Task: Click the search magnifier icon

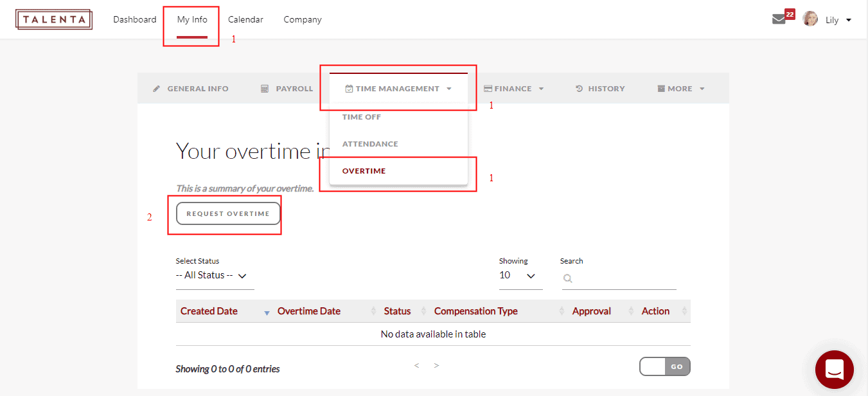Action: [567, 278]
